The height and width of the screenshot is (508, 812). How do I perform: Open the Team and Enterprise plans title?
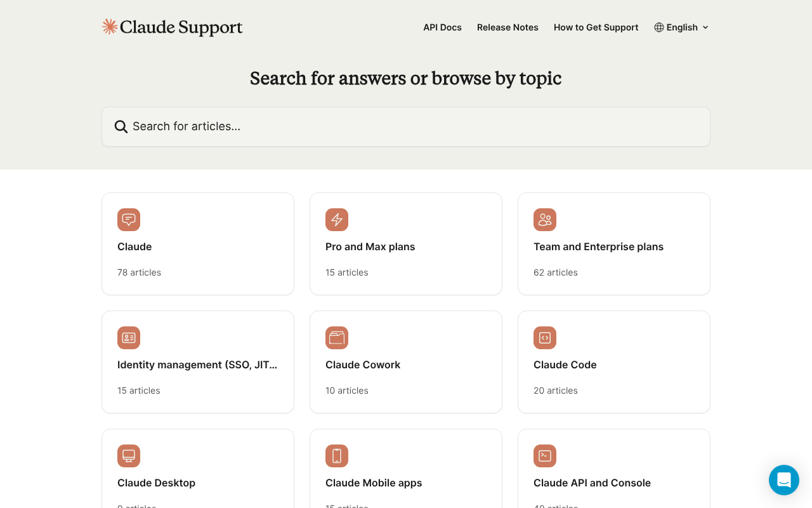(599, 246)
